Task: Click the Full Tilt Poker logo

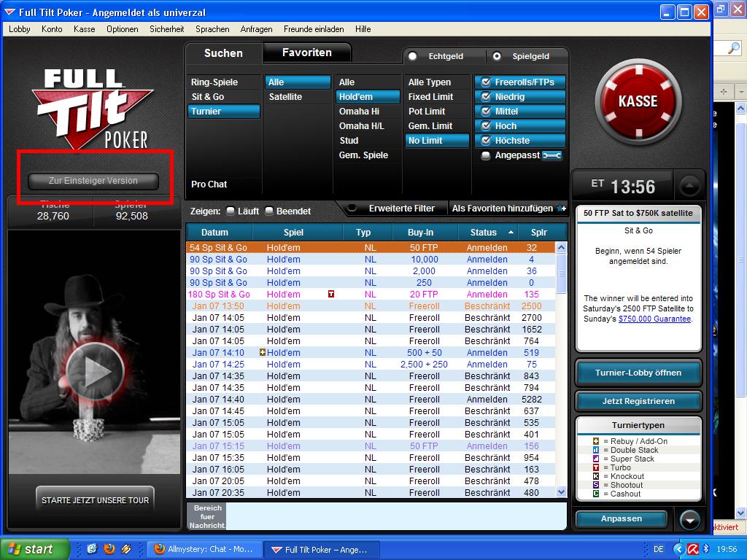Action: (x=93, y=109)
